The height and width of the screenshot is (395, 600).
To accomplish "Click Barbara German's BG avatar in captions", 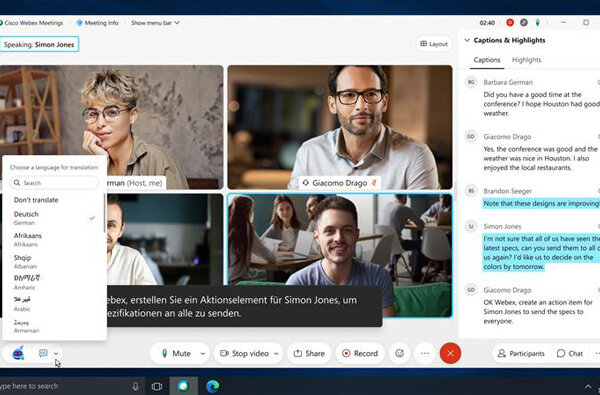I will [x=471, y=82].
